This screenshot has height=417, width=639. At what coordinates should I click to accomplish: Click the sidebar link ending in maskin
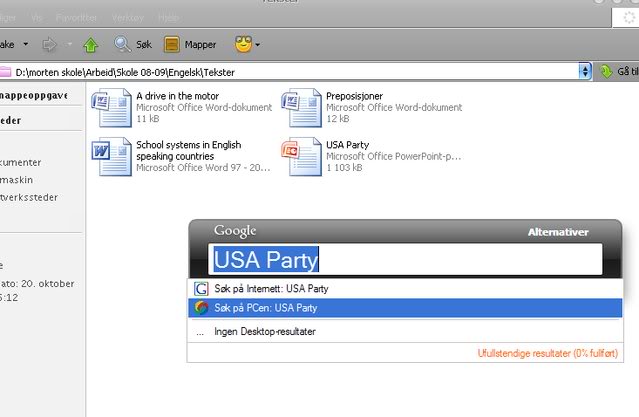pyautogui.click(x=16, y=180)
